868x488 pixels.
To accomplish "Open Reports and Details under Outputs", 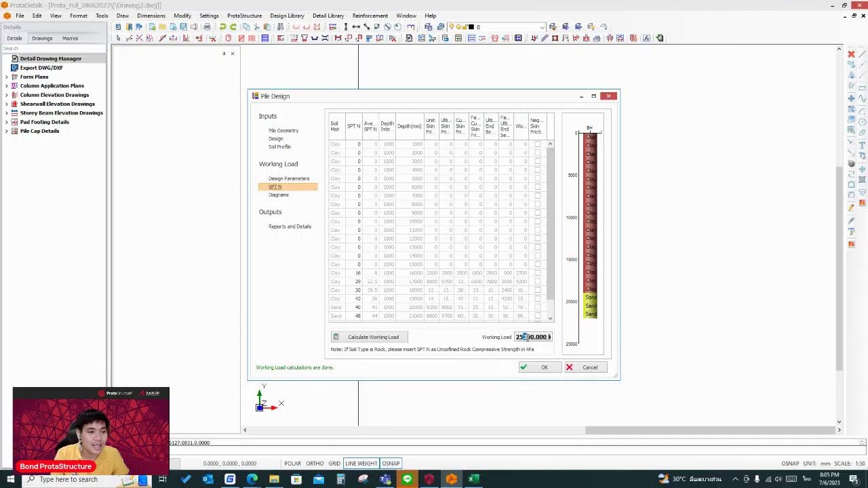I will coord(290,226).
